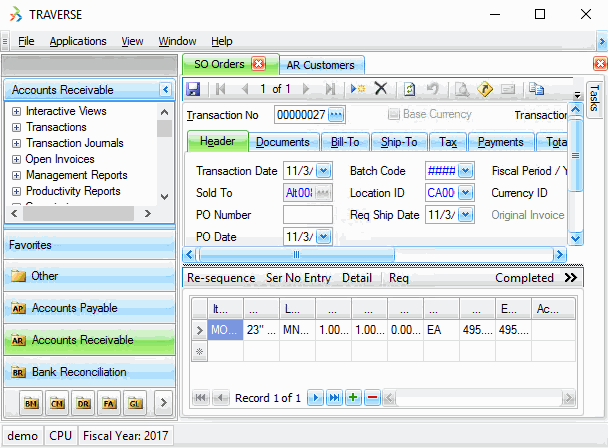The image size is (608, 448).
Task: Click the GL module icon
Action: 135,403
